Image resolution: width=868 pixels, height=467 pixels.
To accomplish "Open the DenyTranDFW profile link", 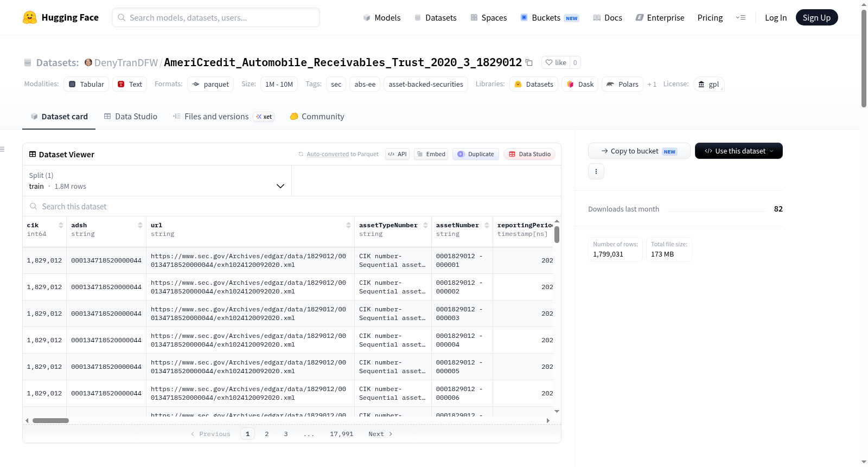I will tap(126, 62).
